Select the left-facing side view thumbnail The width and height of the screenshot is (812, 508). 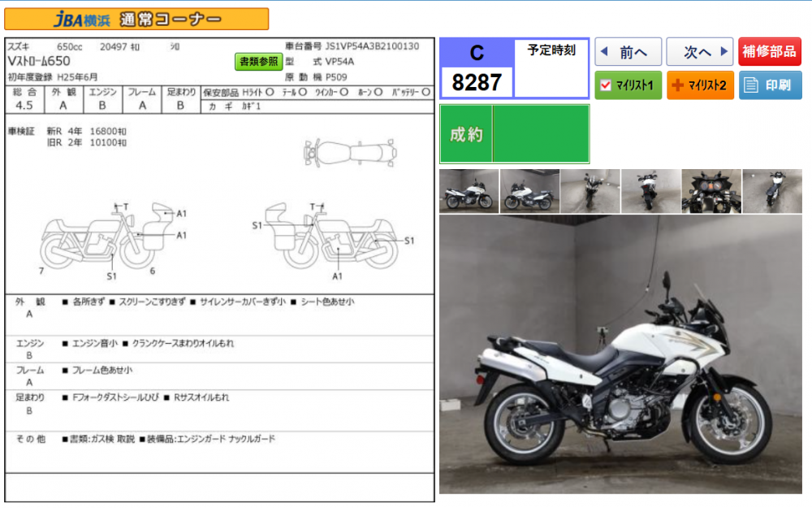[529, 191]
